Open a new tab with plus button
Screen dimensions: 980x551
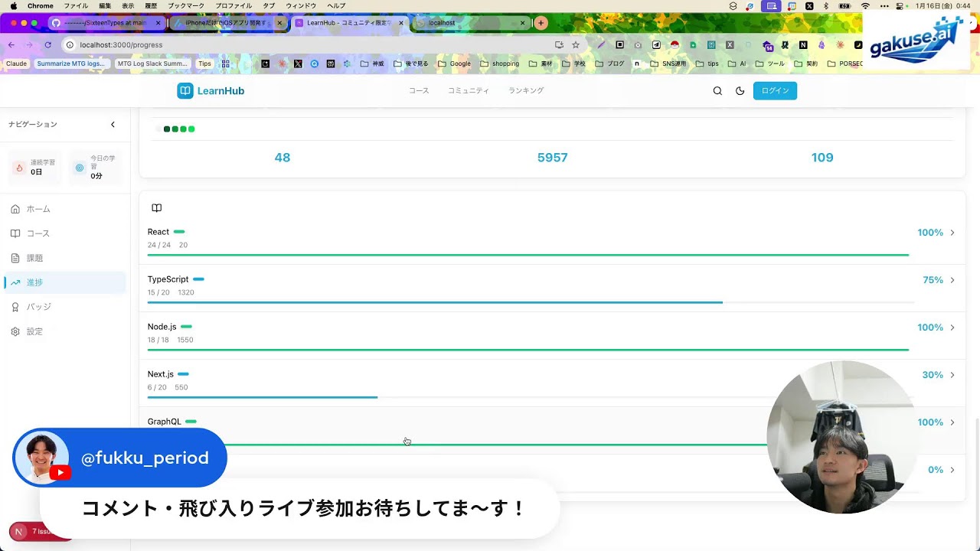click(x=541, y=23)
